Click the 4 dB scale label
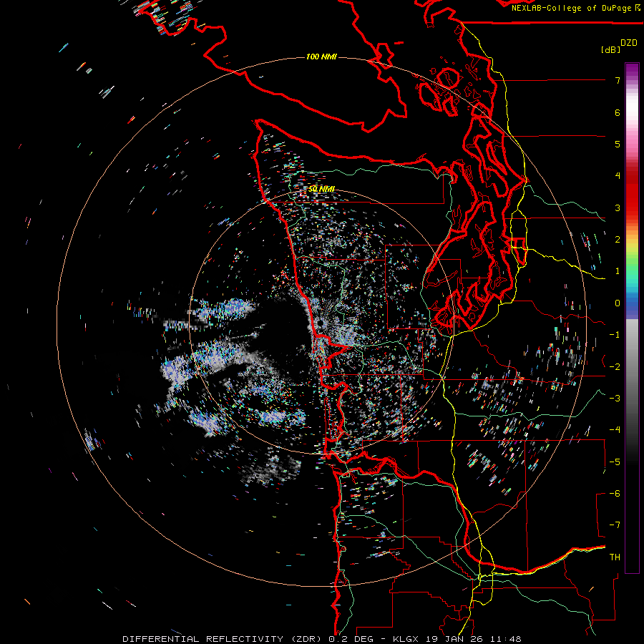 point(618,176)
